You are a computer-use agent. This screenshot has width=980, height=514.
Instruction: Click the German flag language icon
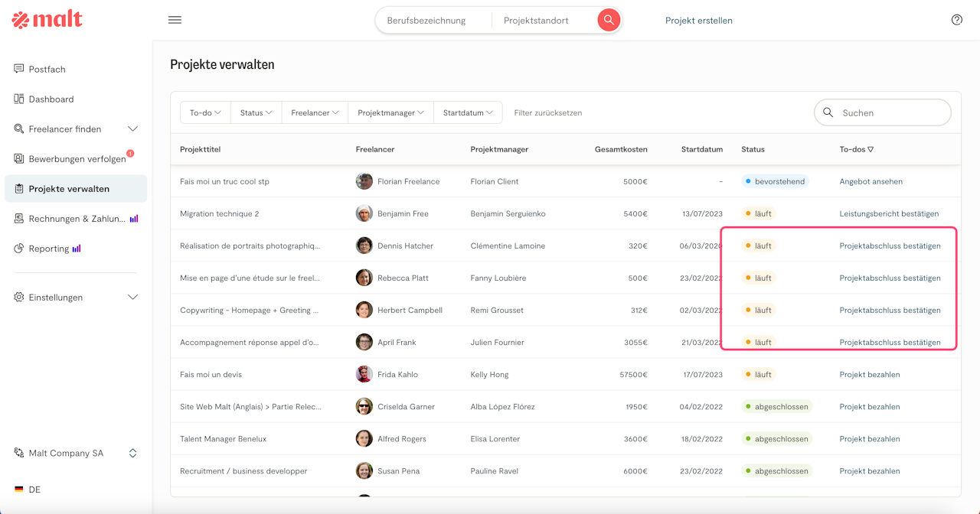point(19,490)
